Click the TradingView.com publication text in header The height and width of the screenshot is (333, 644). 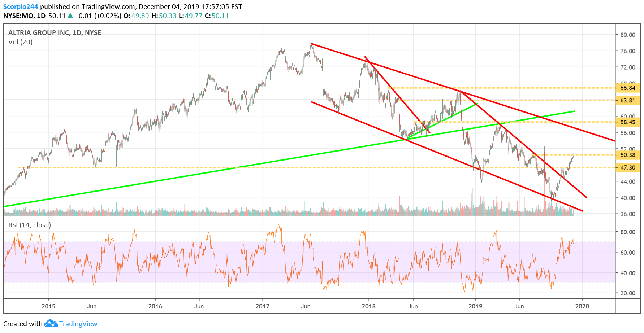point(108,7)
